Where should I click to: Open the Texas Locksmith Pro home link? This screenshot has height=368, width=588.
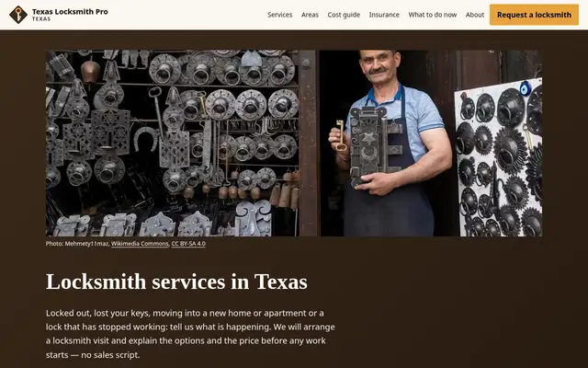click(x=59, y=15)
